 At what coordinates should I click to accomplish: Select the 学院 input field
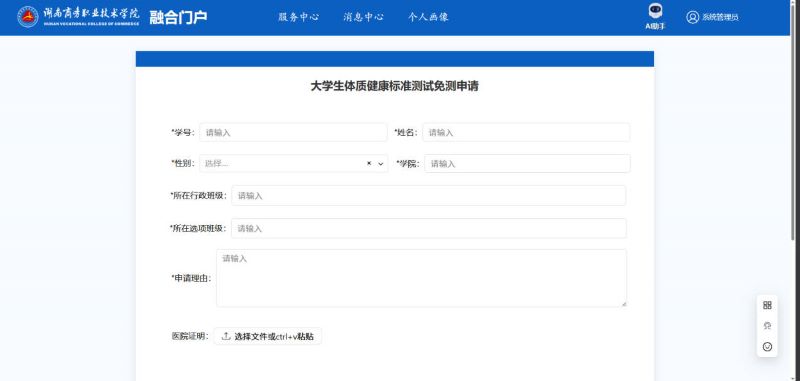click(527, 164)
